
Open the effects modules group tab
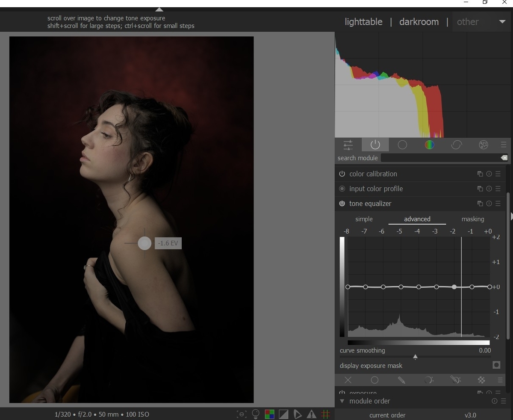click(484, 145)
